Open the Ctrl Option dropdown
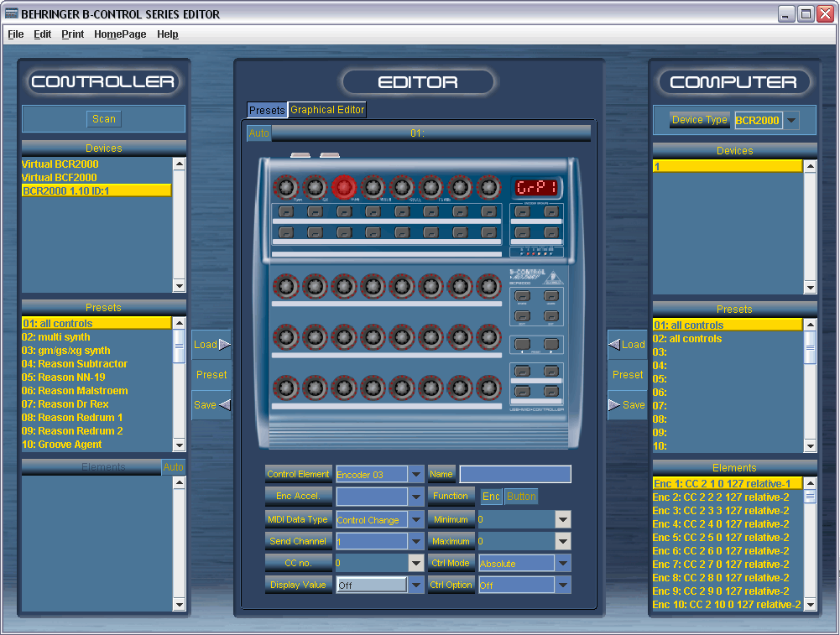This screenshot has width=840, height=635. (x=562, y=586)
